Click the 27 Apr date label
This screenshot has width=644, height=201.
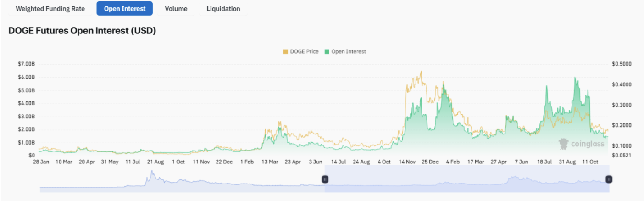(499, 162)
